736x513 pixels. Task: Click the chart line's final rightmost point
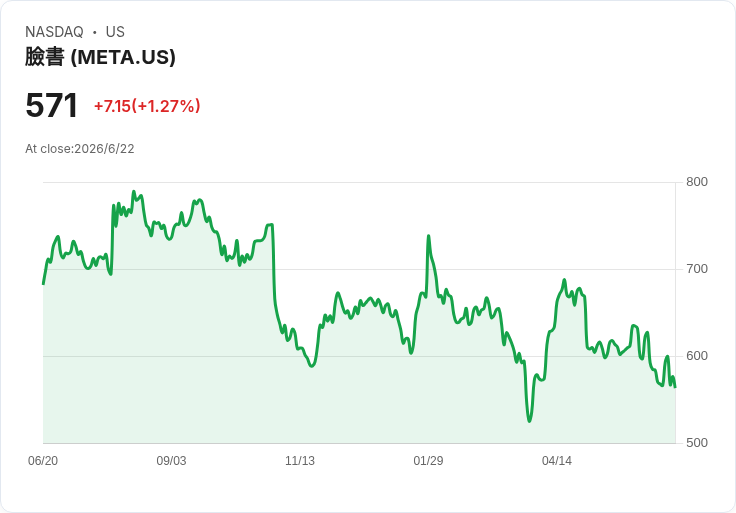(x=675, y=387)
